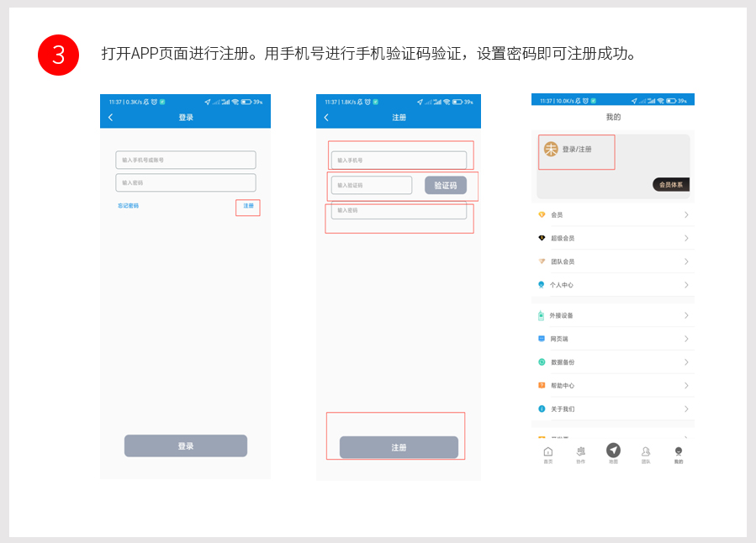Focus the 输入验证码 field
This screenshot has width=756, height=543.
[x=371, y=185]
